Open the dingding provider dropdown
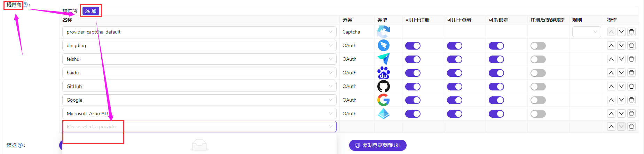 [199, 45]
